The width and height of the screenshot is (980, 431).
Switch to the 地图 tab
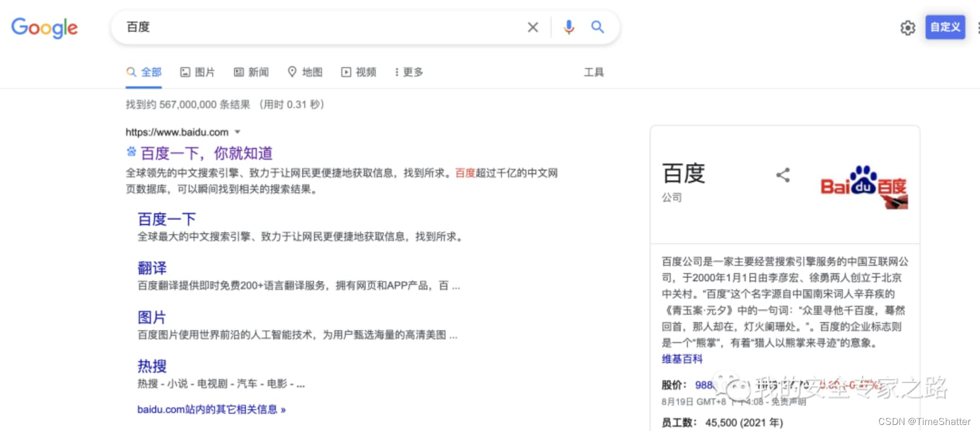305,72
